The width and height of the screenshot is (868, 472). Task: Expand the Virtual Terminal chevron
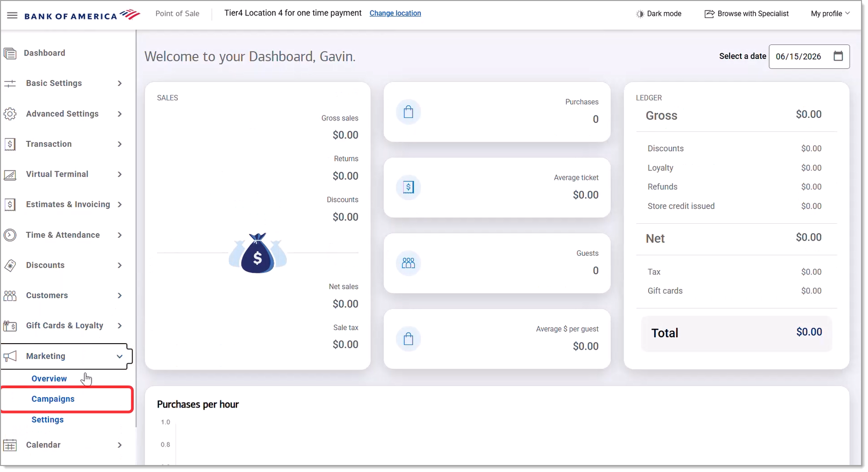pos(119,174)
